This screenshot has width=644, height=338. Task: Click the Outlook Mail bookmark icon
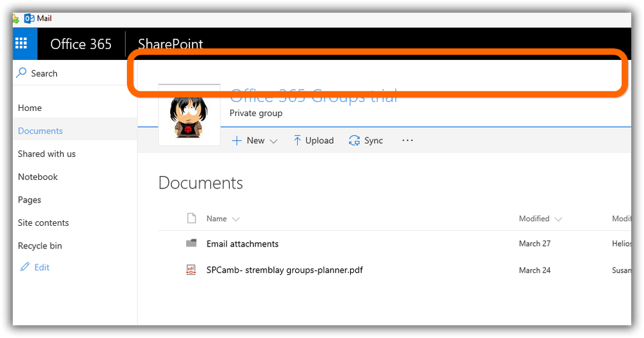click(x=29, y=19)
